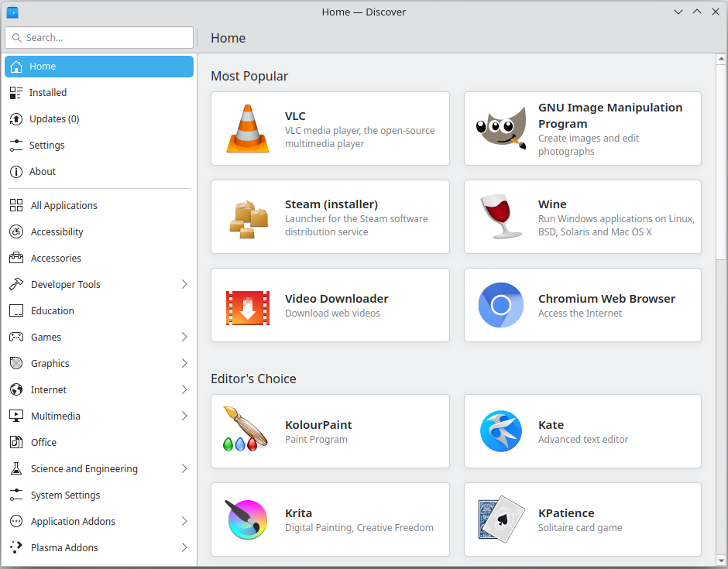This screenshot has height=569, width=728.
Task: Click the Krita color wheel icon
Action: click(x=248, y=519)
